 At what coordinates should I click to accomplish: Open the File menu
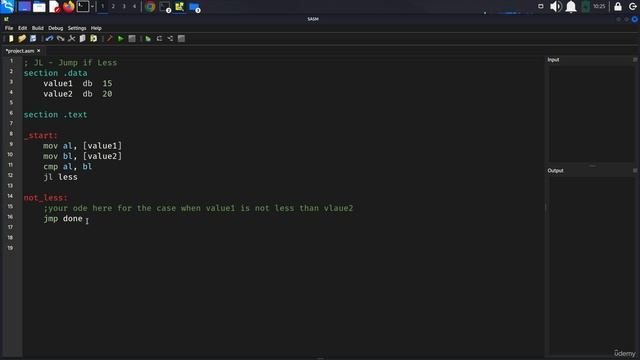pos(9,28)
